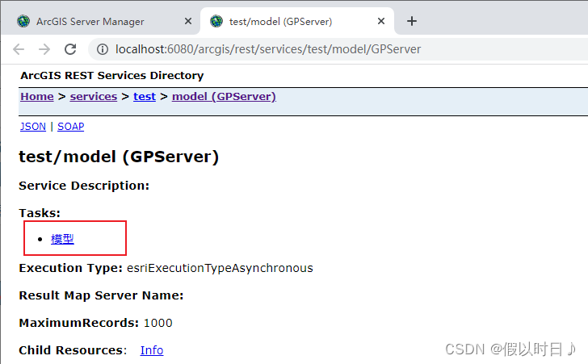Image resolution: width=588 pixels, height=364 pixels.
Task: Click the MaximumRecords value 1000
Action: (x=157, y=323)
